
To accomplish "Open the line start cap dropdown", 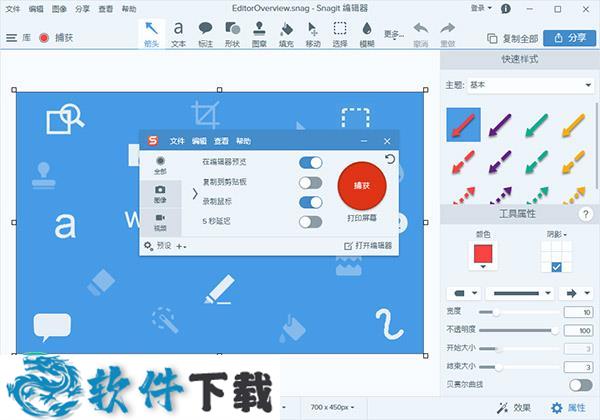I will 464,293.
